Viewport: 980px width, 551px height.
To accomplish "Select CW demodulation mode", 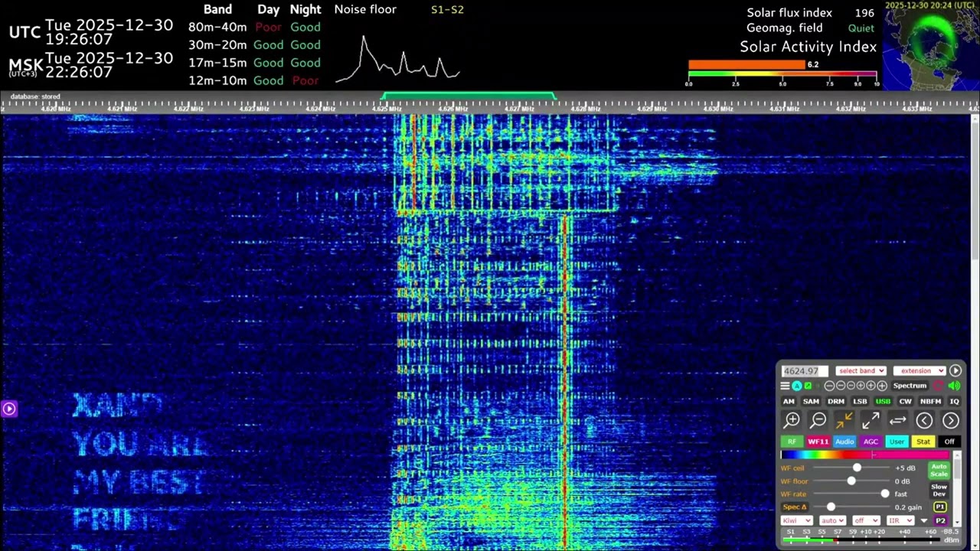I will pos(905,401).
